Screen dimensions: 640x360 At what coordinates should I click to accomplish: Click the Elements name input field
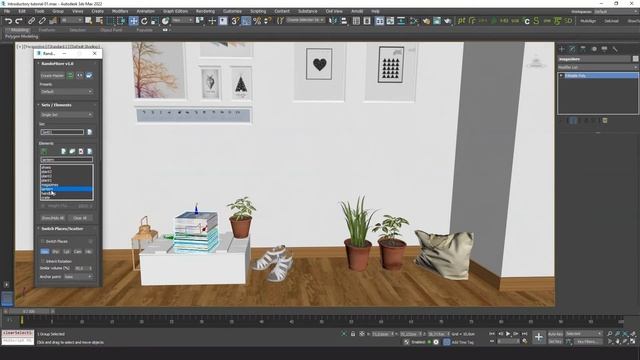pos(67,160)
